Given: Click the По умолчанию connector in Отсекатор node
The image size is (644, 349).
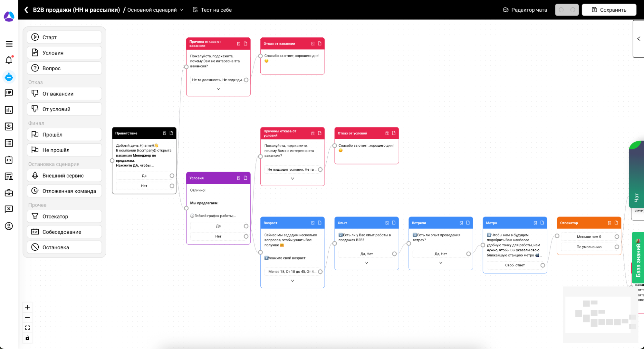Looking at the screenshot, I should tap(617, 247).
